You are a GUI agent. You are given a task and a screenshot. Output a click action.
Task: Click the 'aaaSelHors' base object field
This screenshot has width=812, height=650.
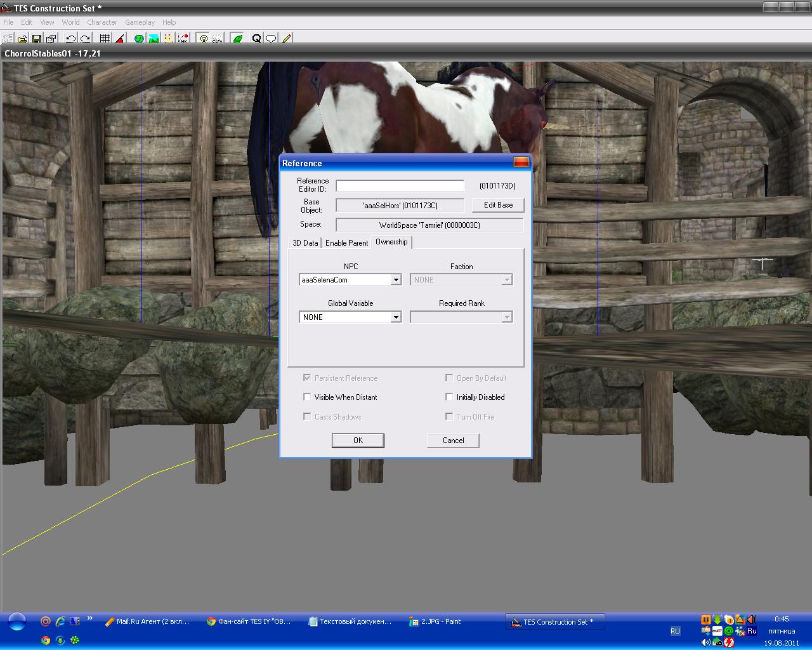pyautogui.click(x=400, y=205)
